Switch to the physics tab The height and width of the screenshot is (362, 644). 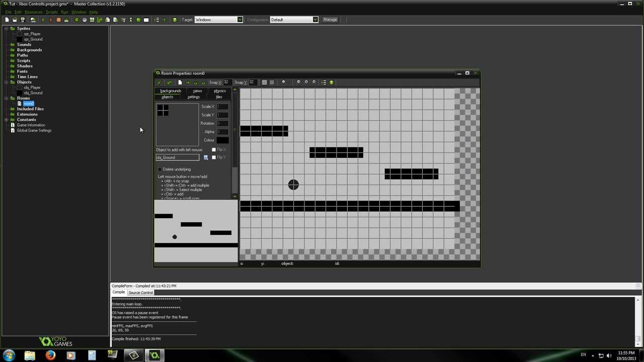point(220,91)
